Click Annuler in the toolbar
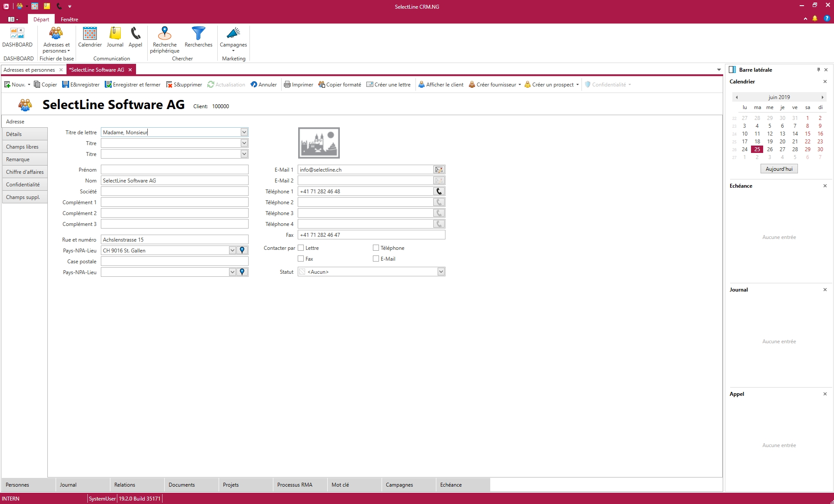Screen dimensions: 834x504 tap(263, 85)
